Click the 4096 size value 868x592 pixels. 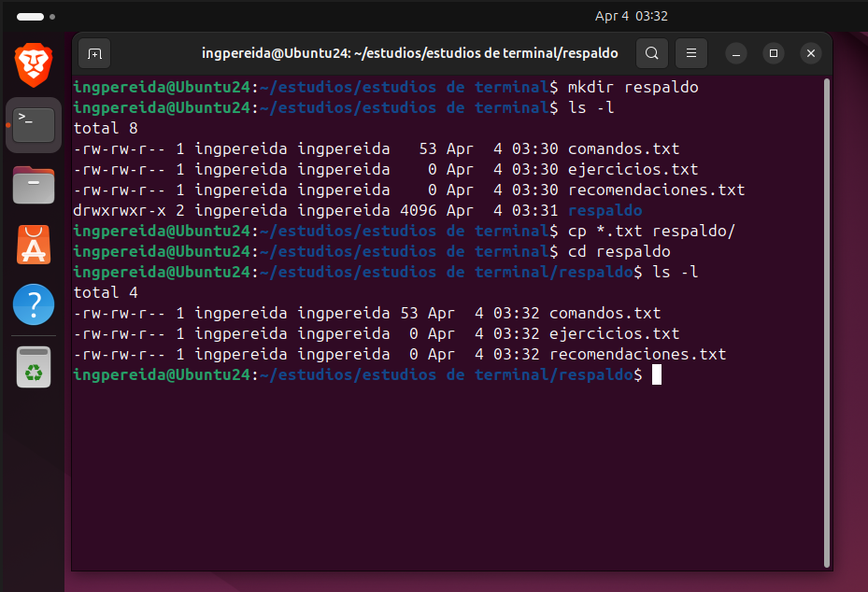[419, 210]
